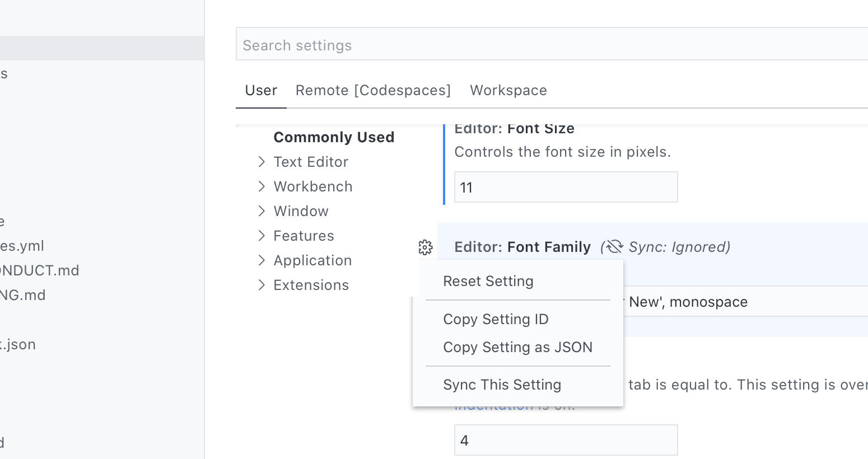Screen dimensions: 868x459
Task: Click the number field showing 4
Action: coord(566,440)
